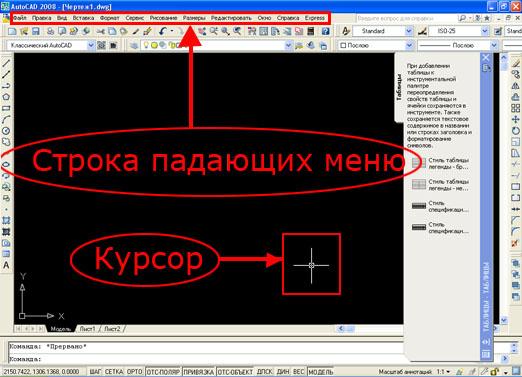
Task: Open the Вставка menu
Action: pos(83,18)
